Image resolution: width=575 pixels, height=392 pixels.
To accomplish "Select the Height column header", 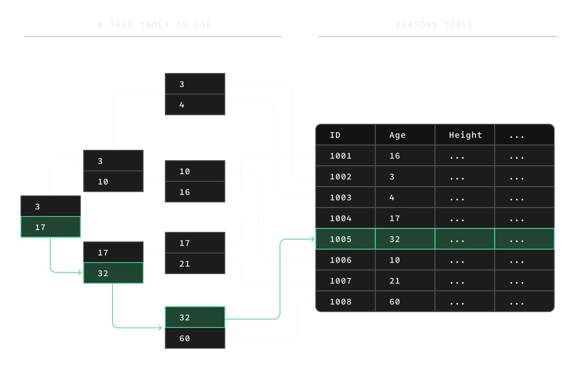I will click(x=465, y=135).
